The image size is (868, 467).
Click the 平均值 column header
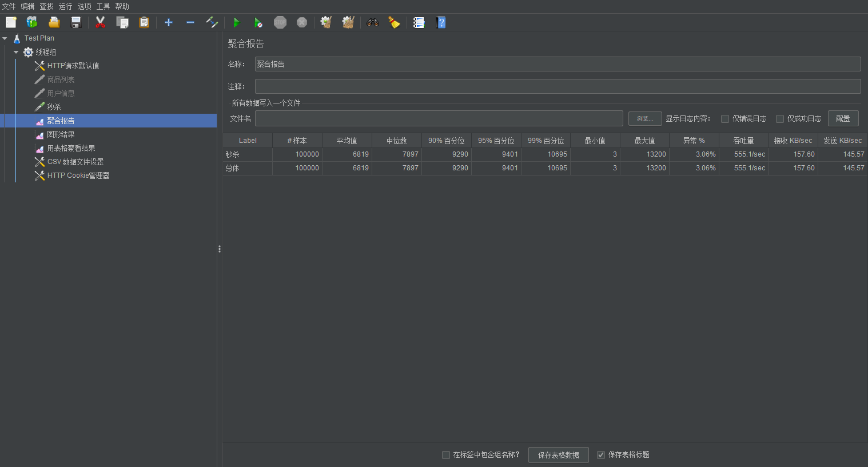(x=347, y=141)
